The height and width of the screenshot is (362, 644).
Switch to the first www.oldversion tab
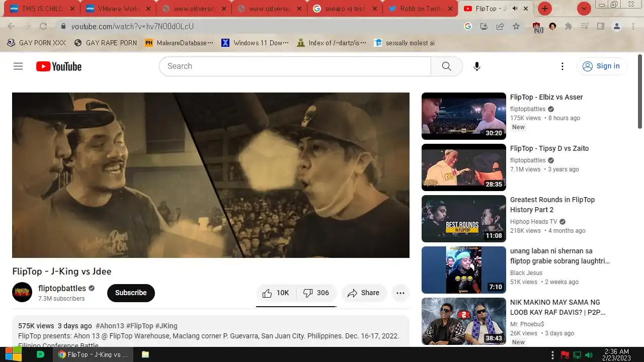pyautogui.click(x=194, y=9)
